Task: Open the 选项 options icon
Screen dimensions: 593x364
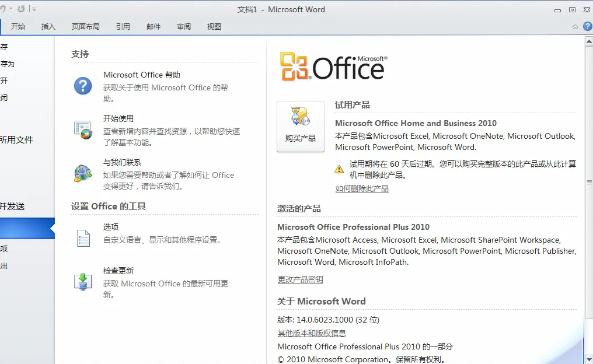Action: point(83,238)
